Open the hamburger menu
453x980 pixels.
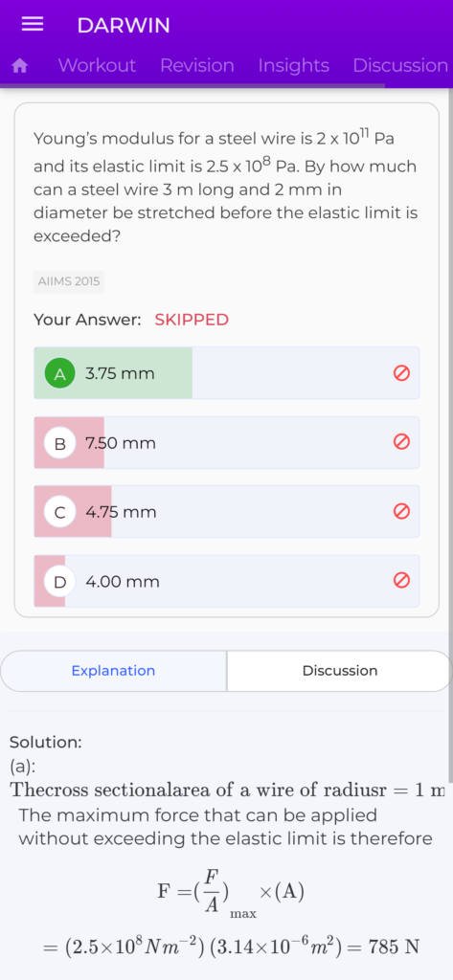32,24
